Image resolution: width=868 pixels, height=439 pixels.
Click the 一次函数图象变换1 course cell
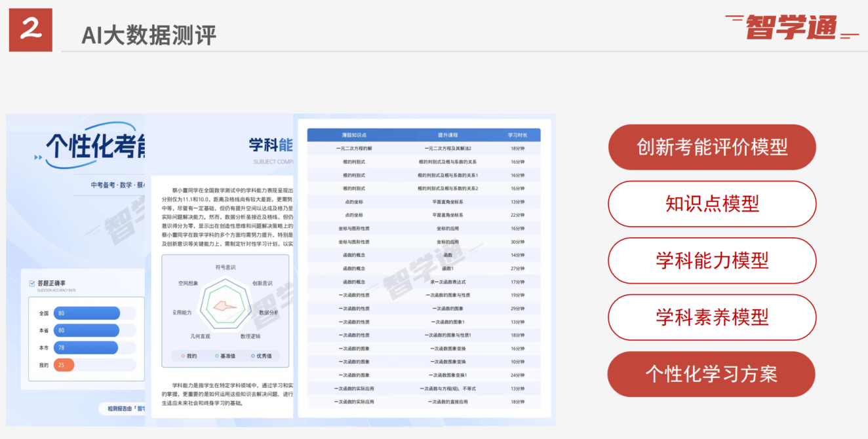448,375
